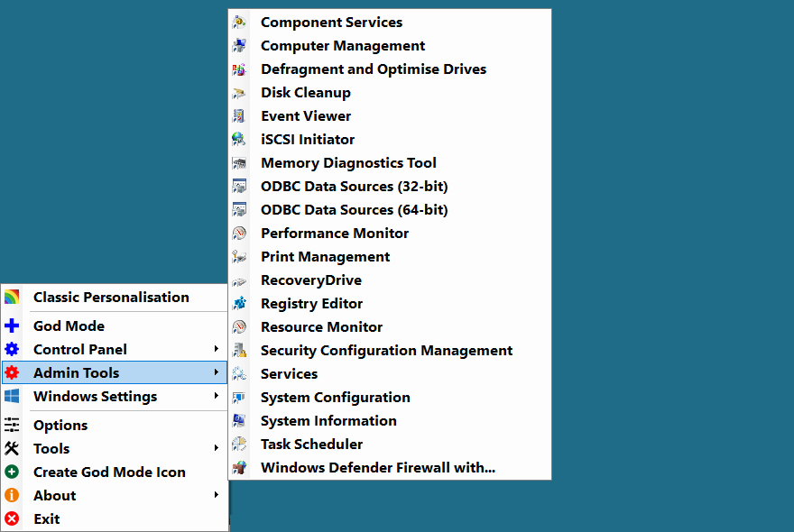This screenshot has height=532, width=794.
Task: Launch Performance Monitor entry
Action: [x=390, y=233]
